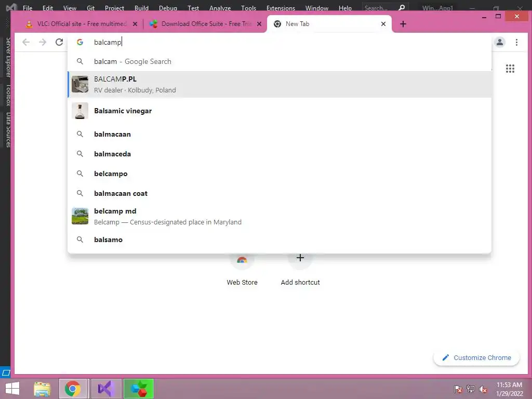Image resolution: width=532 pixels, height=399 pixels.
Task: Open Visual Studio File menu
Action: (28, 8)
